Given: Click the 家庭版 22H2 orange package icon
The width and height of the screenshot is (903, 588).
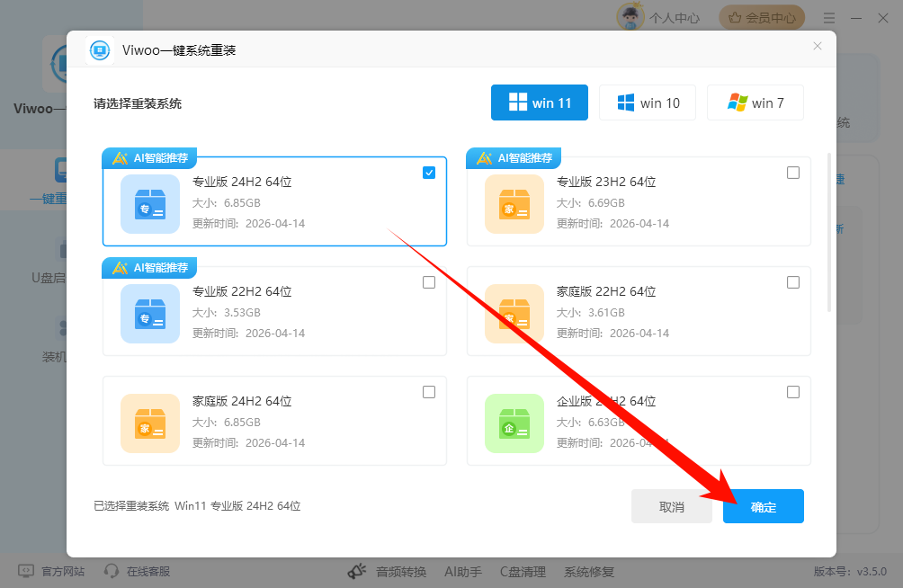Looking at the screenshot, I should (x=514, y=314).
